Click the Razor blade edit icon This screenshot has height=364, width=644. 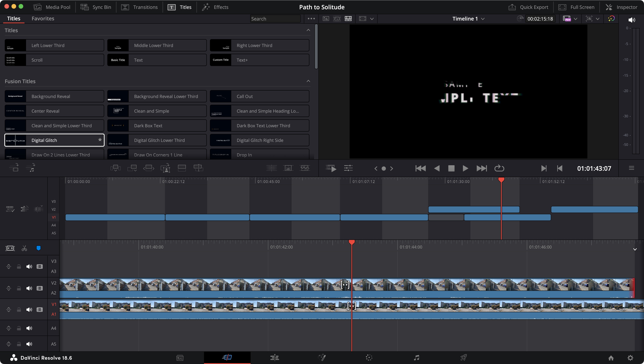pyautogui.click(x=24, y=248)
